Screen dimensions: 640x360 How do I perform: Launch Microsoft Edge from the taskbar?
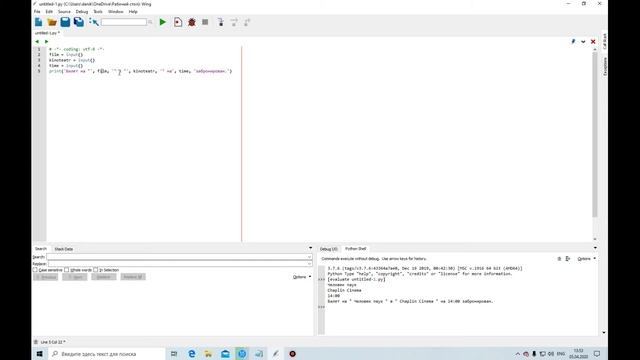tap(191, 354)
